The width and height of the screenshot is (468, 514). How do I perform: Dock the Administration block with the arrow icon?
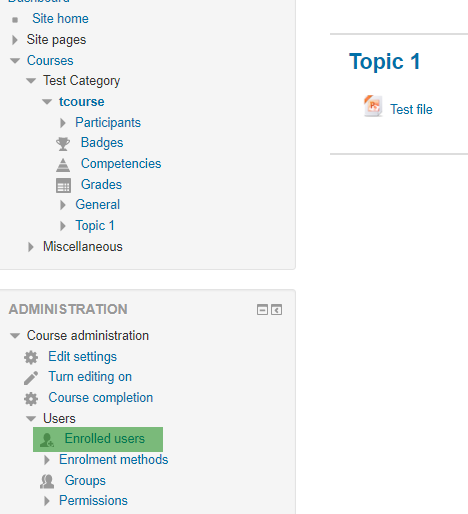(276, 310)
